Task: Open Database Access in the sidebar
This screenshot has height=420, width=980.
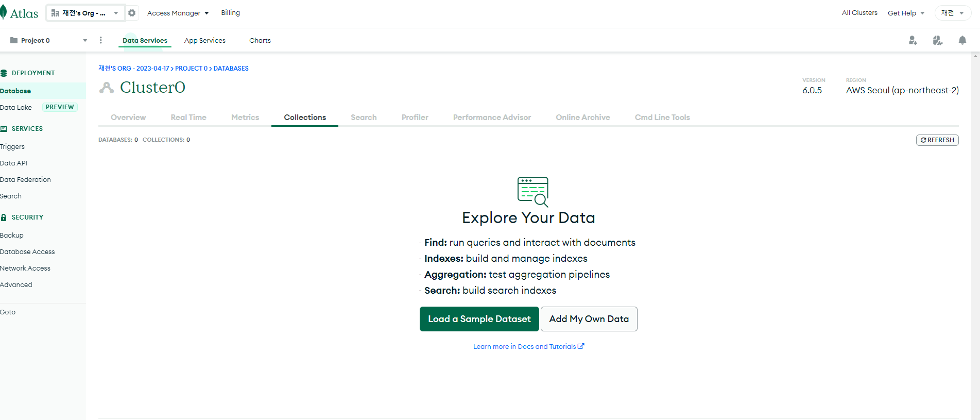Action: (27, 252)
